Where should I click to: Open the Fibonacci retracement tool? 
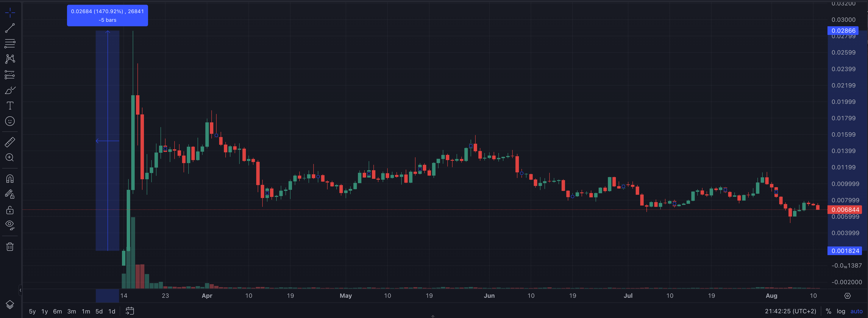[10, 44]
